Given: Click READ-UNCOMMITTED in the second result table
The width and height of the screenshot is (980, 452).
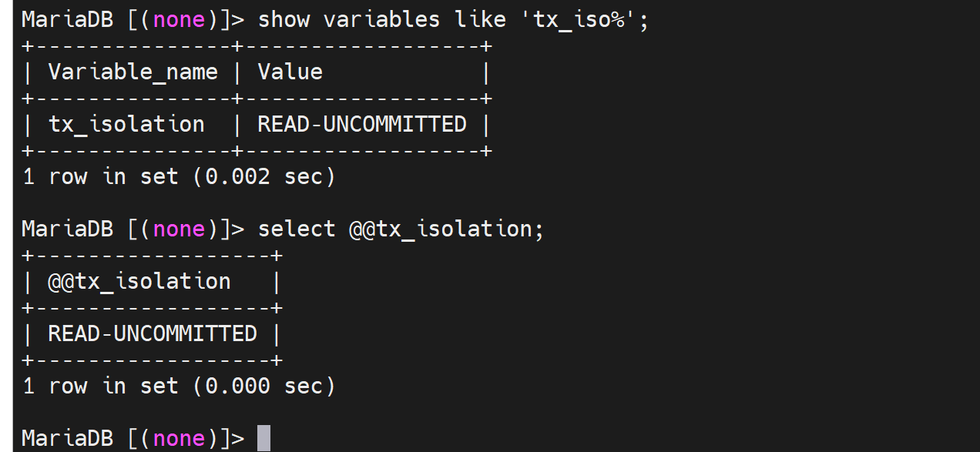Looking at the screenshot, I should (153, 334).
